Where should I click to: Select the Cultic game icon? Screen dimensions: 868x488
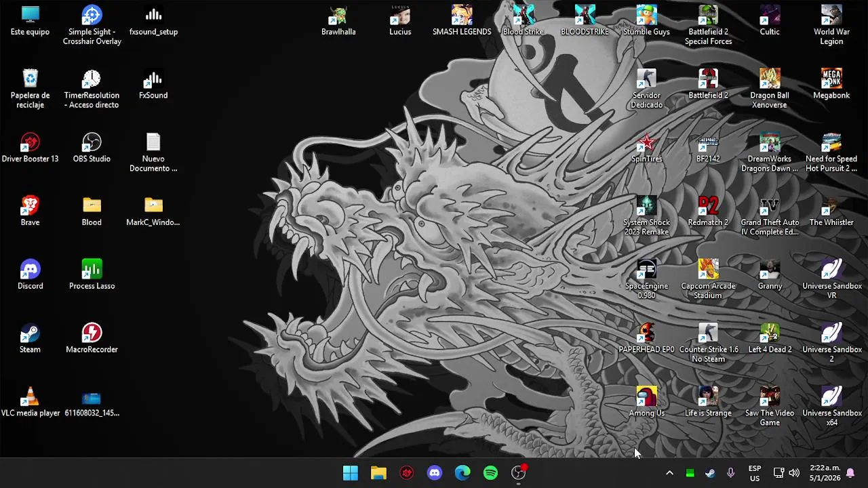coord(770,21)
